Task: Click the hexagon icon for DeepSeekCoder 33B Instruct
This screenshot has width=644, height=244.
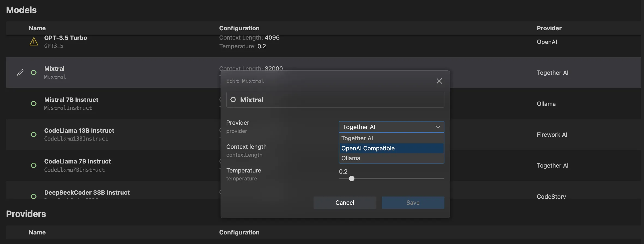Action: coord(34,196)
